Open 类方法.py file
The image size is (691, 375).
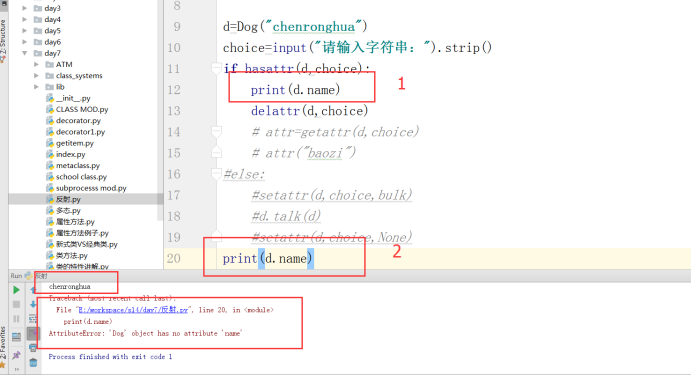(67, 256)
